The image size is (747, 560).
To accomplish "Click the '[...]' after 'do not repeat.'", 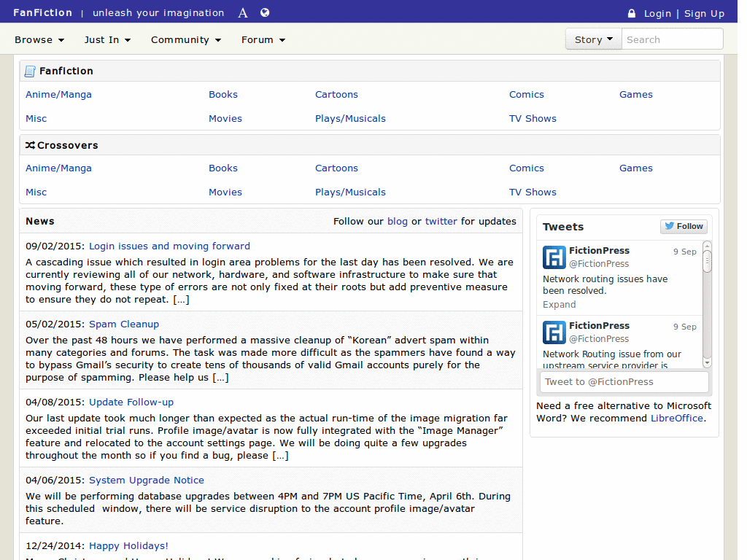I will pos(181,300).
